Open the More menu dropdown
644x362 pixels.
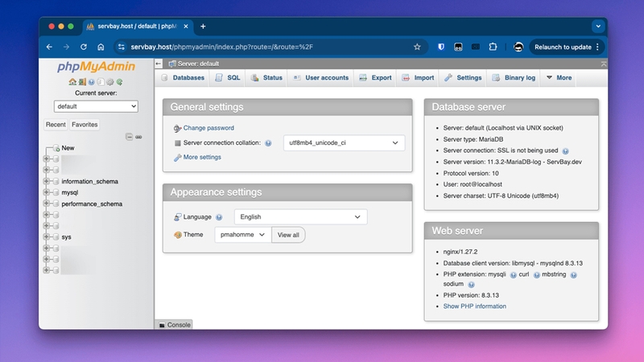pyautogui.click(x=559, y=77)
